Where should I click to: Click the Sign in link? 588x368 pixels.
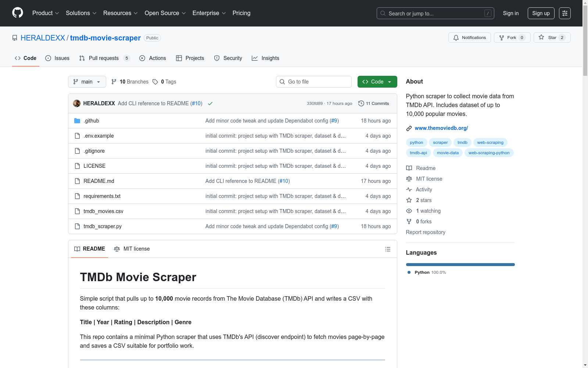[x=511, y=13]
